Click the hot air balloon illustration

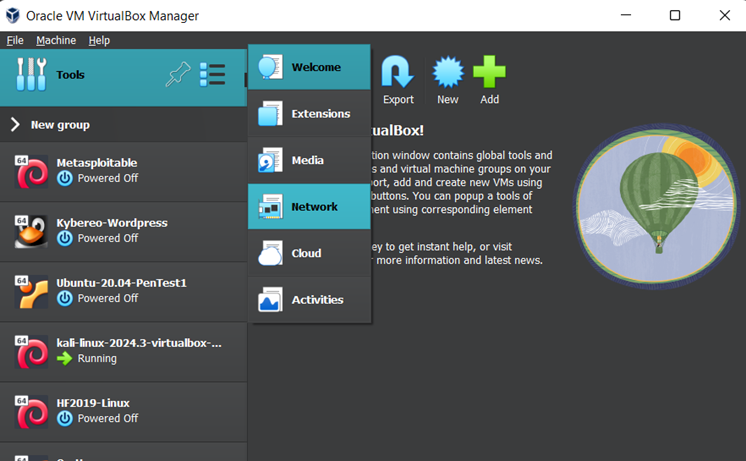click(657, 206)
